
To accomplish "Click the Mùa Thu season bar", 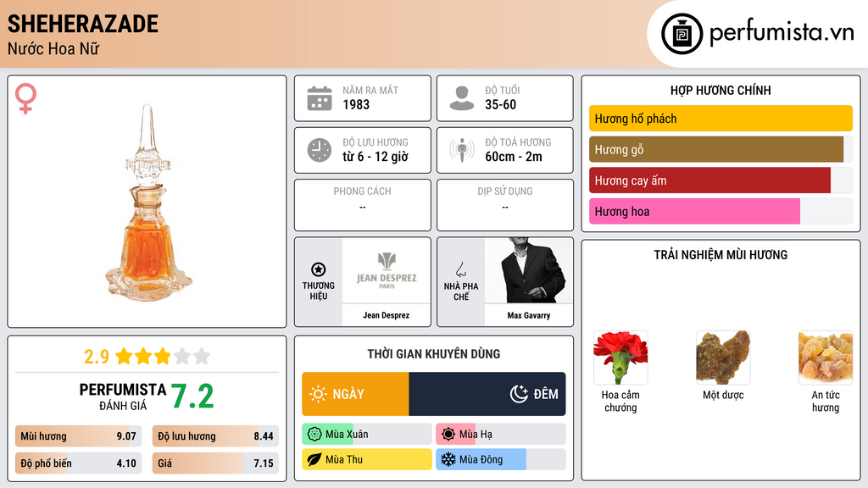I will [x=367, y=459].
